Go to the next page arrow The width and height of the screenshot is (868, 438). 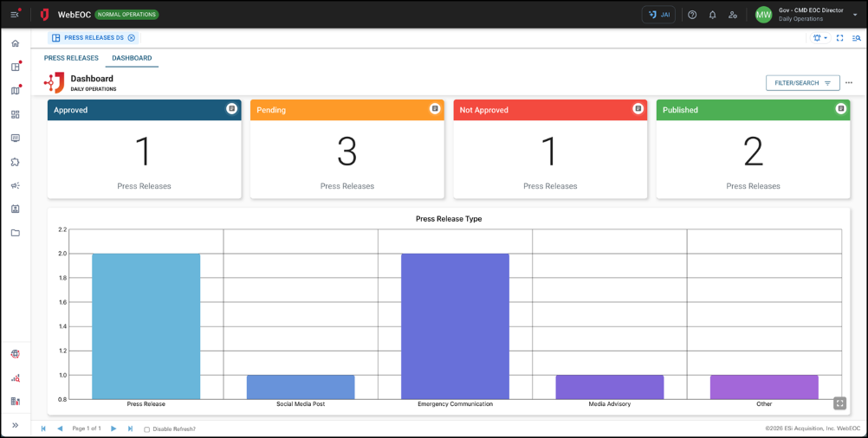coord(113,428)
